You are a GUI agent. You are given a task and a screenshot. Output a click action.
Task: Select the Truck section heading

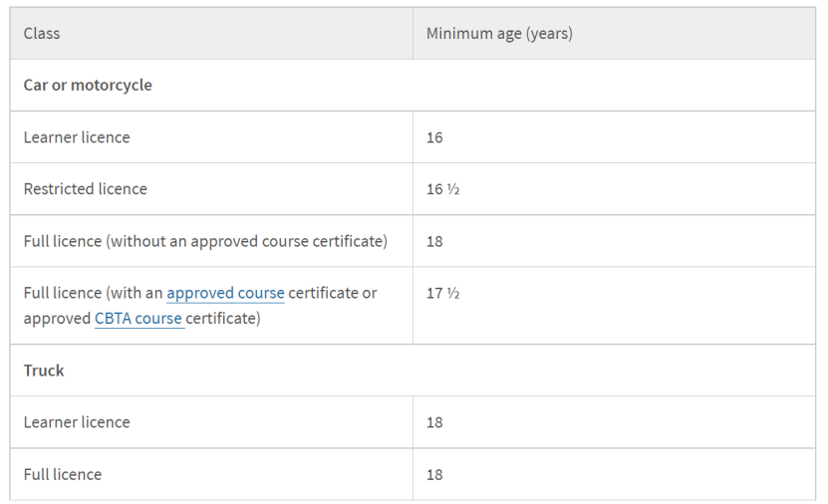tap(44, 371)
